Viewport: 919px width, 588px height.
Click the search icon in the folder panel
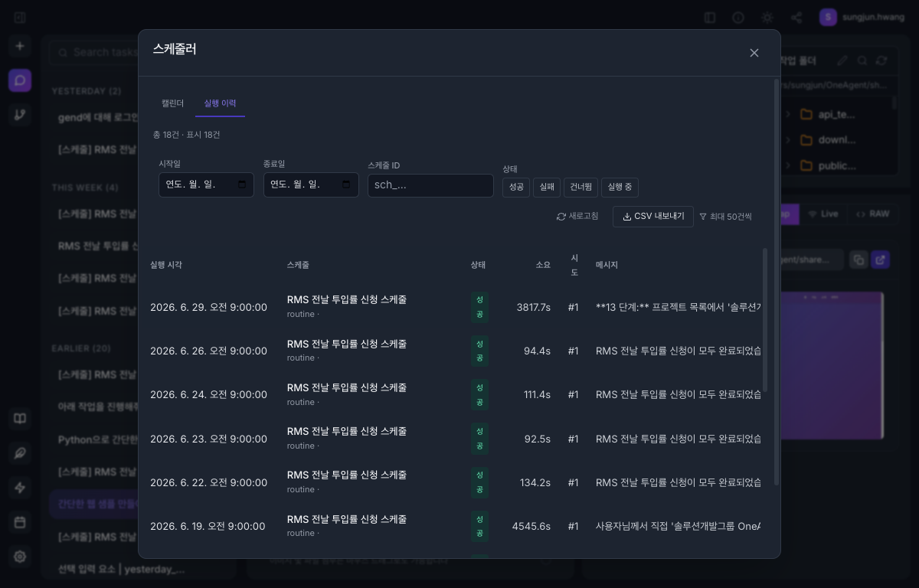click(x=862, y=60)
